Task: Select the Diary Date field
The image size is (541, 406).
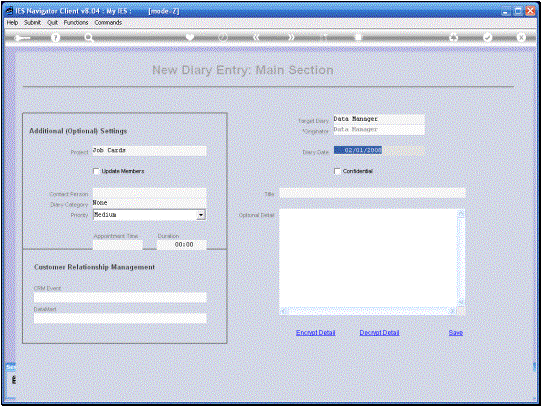Action: [x=379, y=150]
